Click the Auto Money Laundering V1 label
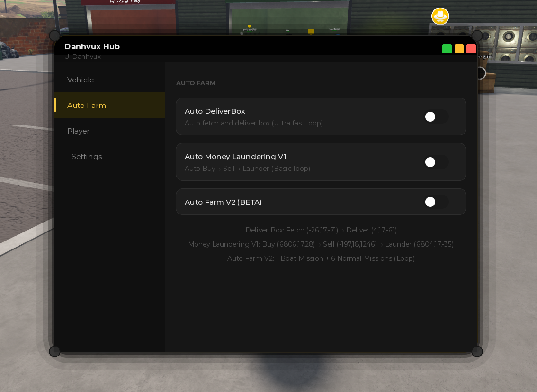The width and height of the screenshot is (537, 392). [236, 157]
